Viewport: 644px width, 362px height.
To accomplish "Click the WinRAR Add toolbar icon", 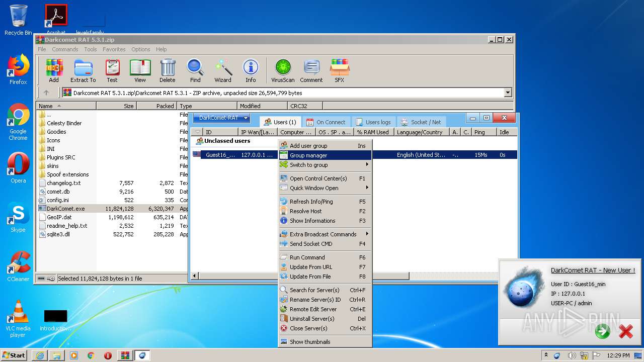I will click(54, 71).
